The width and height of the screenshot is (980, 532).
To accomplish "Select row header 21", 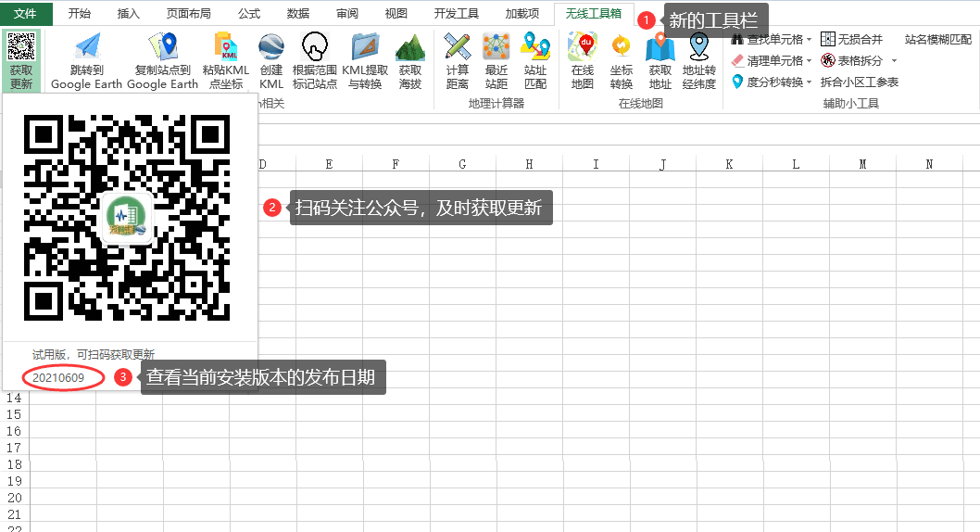I will tap(14, 514).
